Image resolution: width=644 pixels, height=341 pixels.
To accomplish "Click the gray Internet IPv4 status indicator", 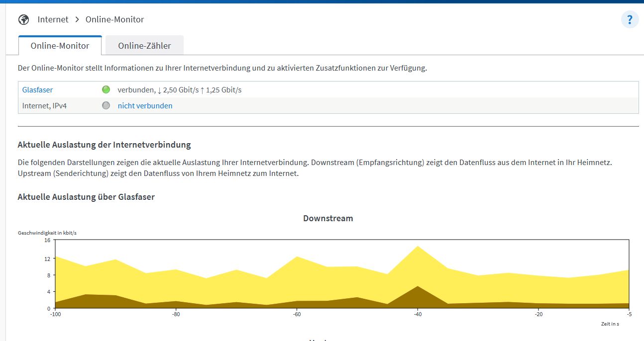I will tap(106, 105).
